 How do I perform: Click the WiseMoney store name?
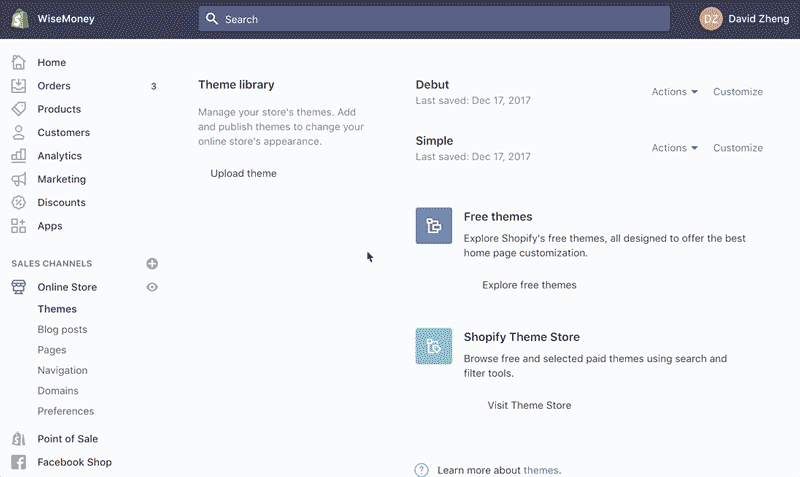(66, 19)
